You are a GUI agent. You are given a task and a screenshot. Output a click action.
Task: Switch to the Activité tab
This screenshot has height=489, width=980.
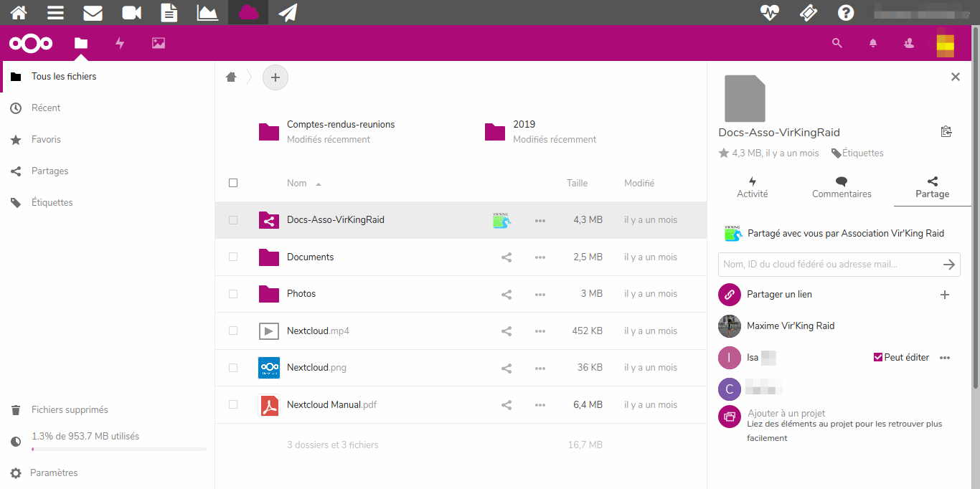coord(753,187)
